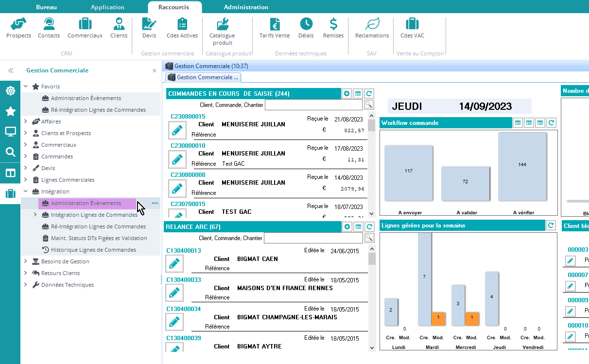The height and width of the screenshot is (364, 589).
Task: Add new order with plus button
Action: click(347, 94)
